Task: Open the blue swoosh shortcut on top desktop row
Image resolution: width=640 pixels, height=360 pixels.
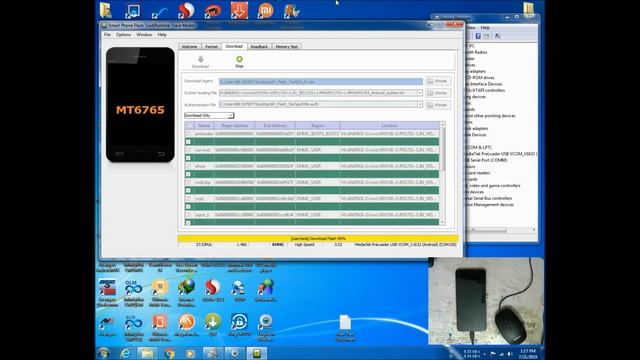Action: tap(159, 12)
